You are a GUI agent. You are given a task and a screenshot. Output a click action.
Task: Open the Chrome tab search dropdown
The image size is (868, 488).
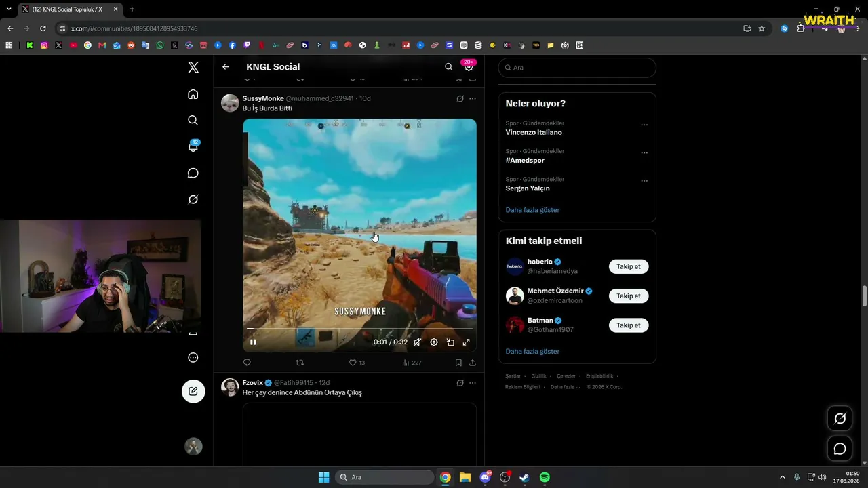(x=9, y=9)
